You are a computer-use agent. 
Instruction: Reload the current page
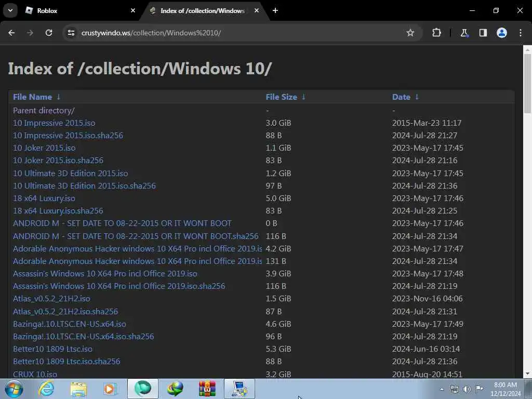pos(49,33)
